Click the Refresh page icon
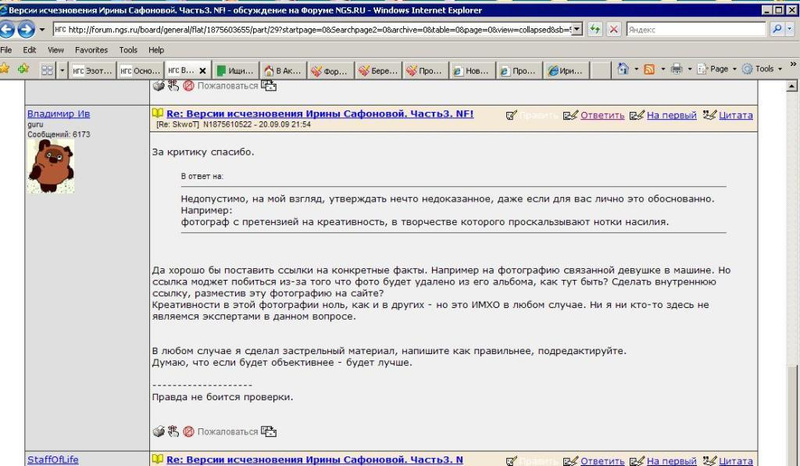Viewport: 800px width, 466px height. [595, 30]
